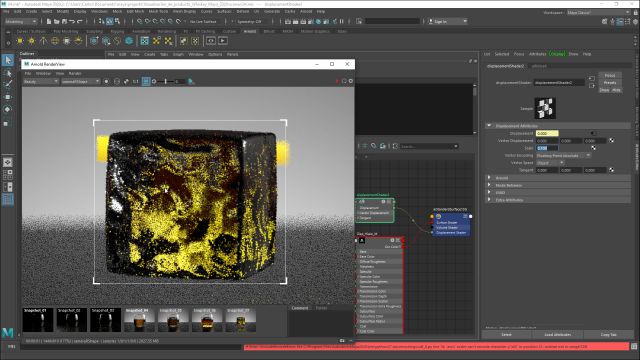Adjust the exposure slider in RenderView toolbar
The height and width of the screenshot is (360, 640).
point(166,82)
